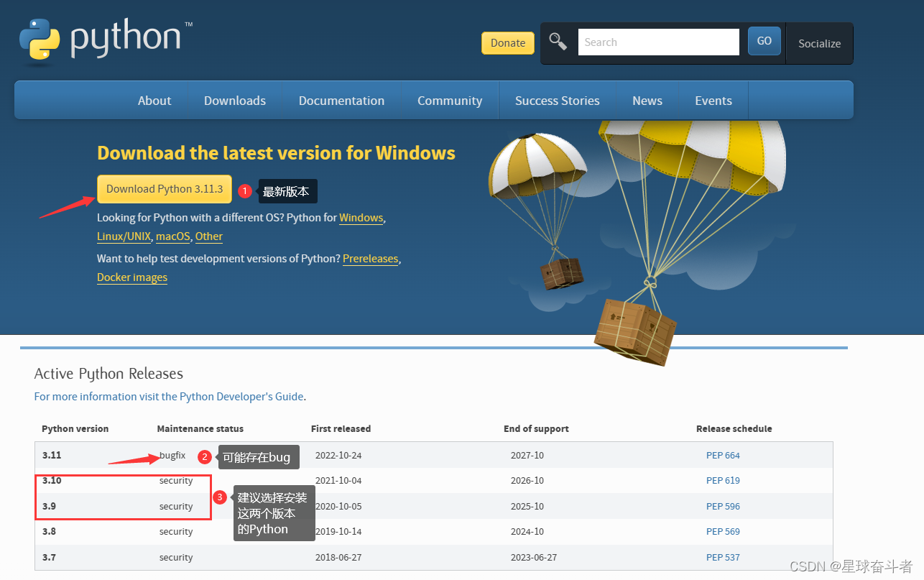Screen dimensions: 924x580
Task: Click the 2024-10 end of support
Action: [527, 531]
